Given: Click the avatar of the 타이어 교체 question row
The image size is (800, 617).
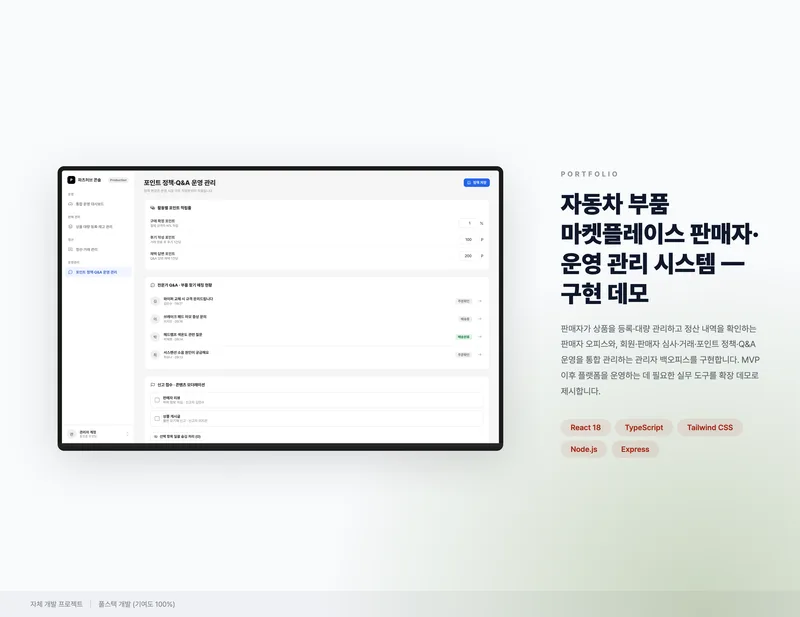Looking at the screenshot, I should pyautogui.click(x=155, y=301).
